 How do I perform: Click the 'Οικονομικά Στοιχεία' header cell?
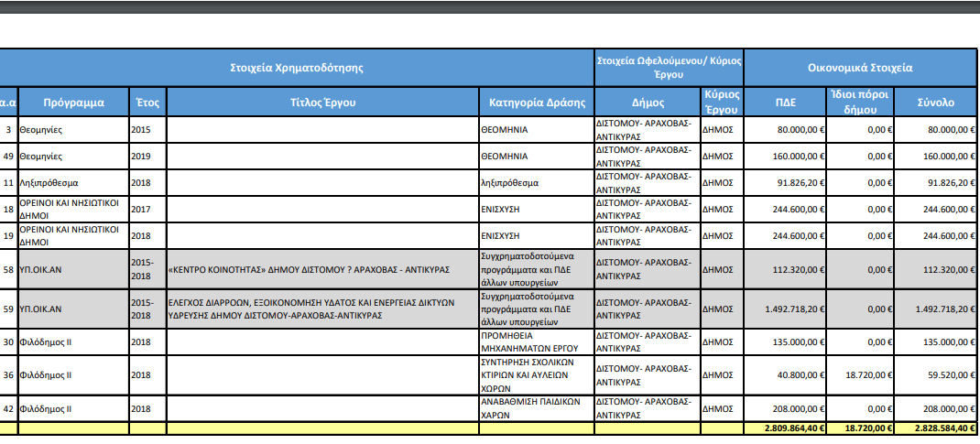coord(859,68)
